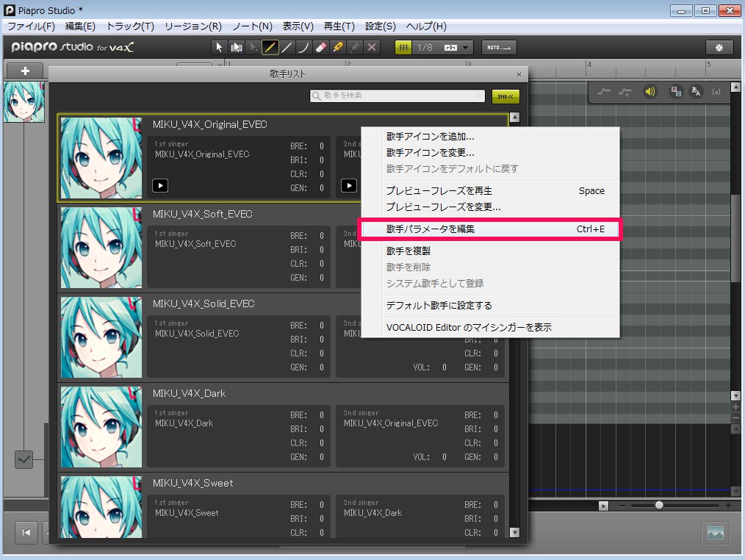745x560 pixels.
Task: Toggle the あA lyric display icon
Action: (696, 91)
